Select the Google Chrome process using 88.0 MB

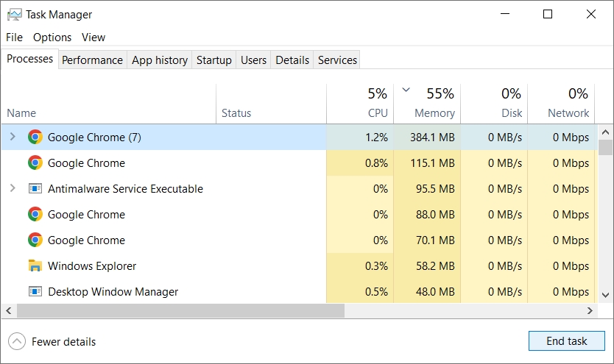pyautogui.click(x=300, y=215)
